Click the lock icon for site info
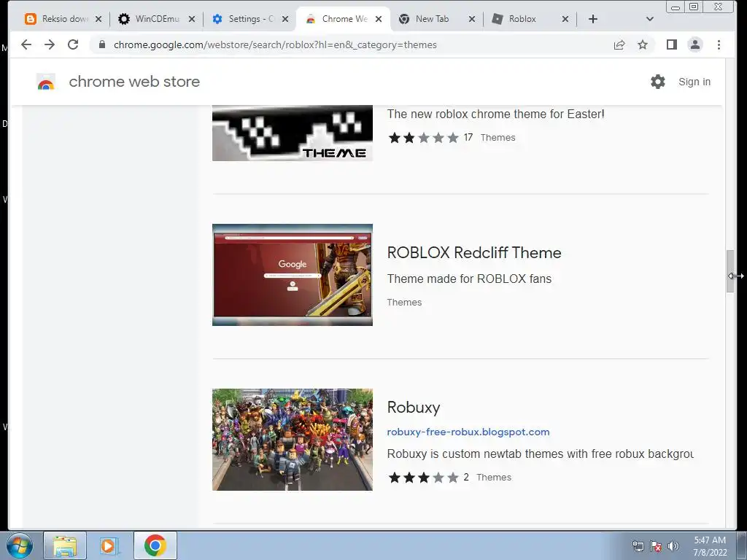 coord(102,44)
